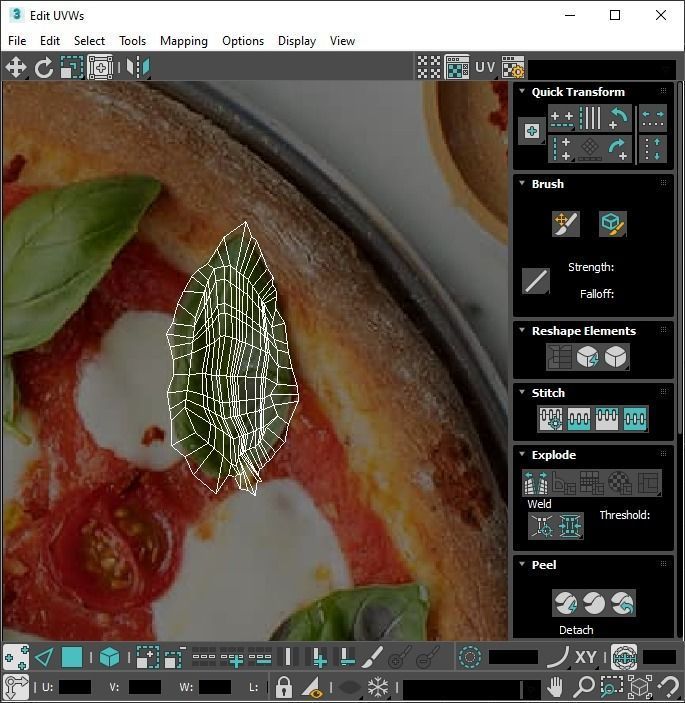Image resolution: width=685 pixels, height=703 pixels.
Task: Open the XY soft selection space flyout
Action: point(586,658)
